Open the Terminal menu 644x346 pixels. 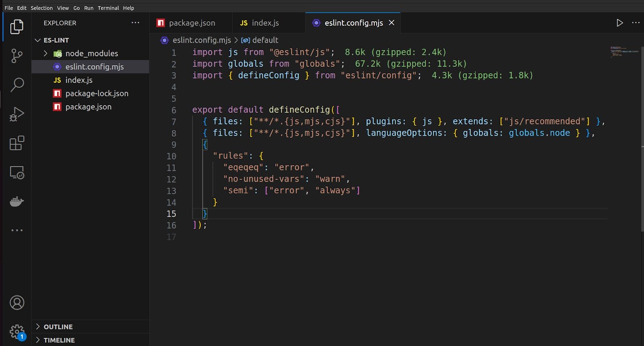[108, 8]
